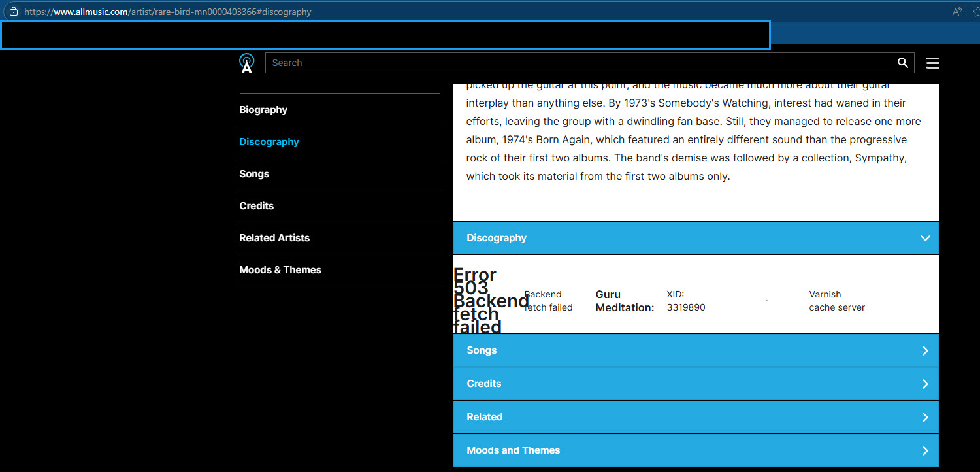Click the magnifying glass search icon
The image size is (980, 472).
coord(902,63)
